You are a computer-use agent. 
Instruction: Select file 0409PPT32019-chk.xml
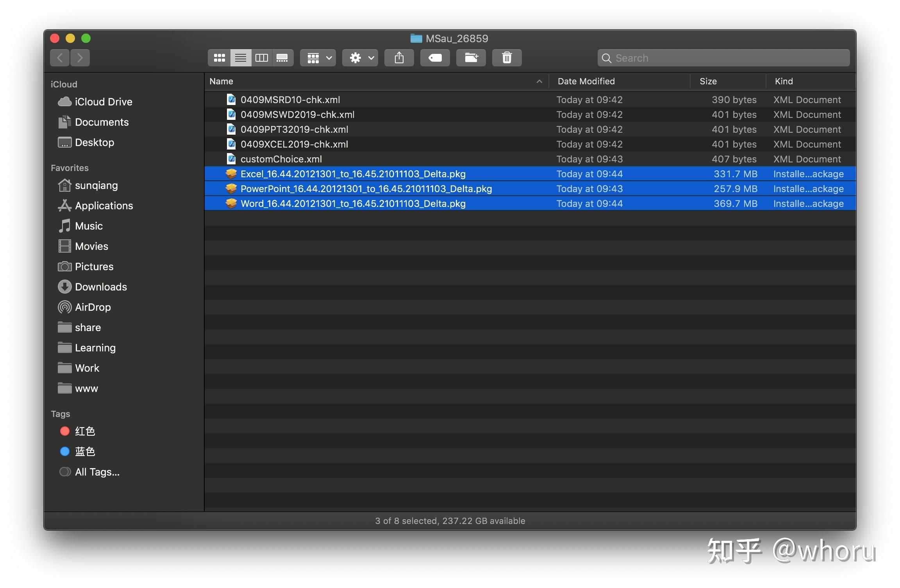[x=530, y=129]
